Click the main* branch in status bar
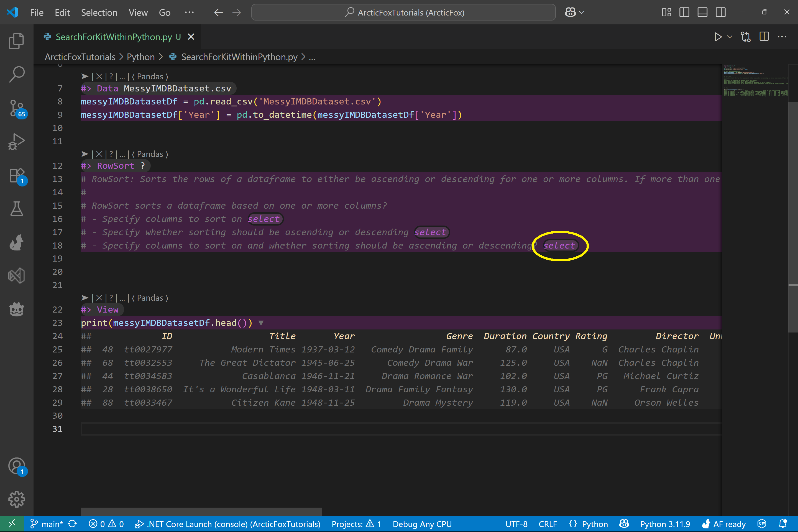This screenshot has height=532, width=798. [x=47, y=524]
